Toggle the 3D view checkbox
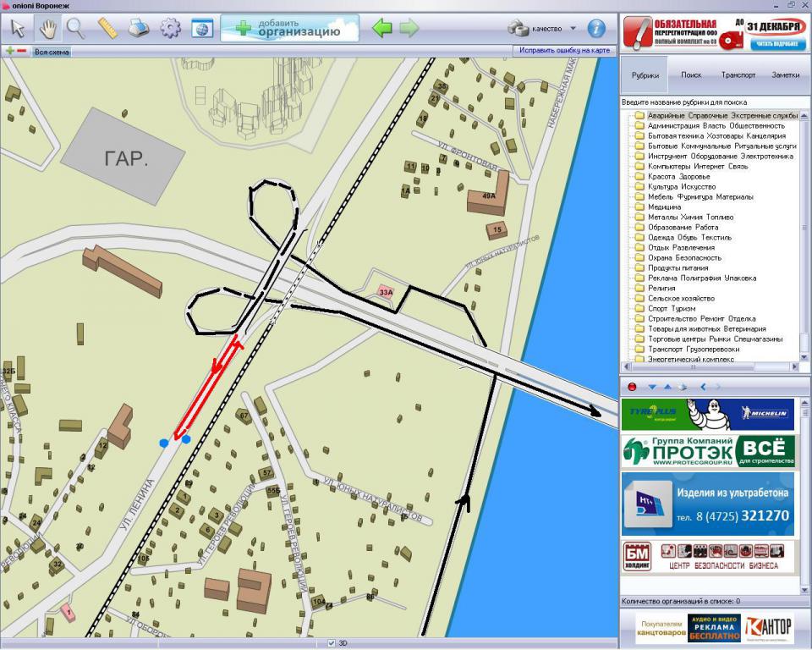This screenshot has height=650, width=812. point(332,643)
